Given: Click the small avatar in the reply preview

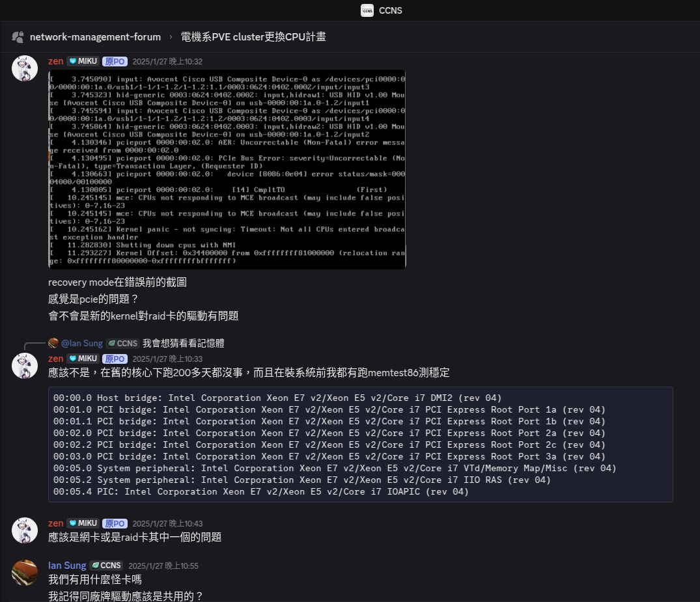Looking at the screenshot, I should pyautogui.click(x=53, y=343).
